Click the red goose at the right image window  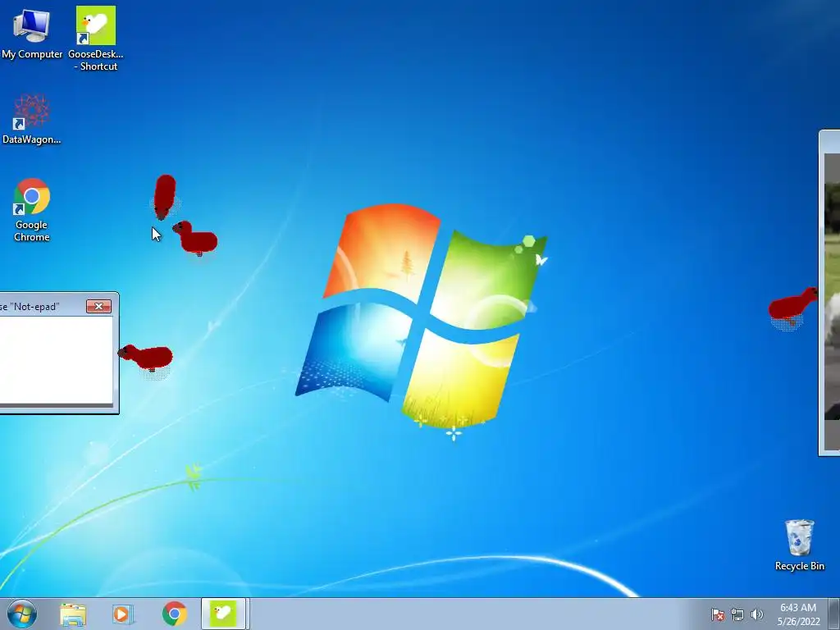coord(793,305)
